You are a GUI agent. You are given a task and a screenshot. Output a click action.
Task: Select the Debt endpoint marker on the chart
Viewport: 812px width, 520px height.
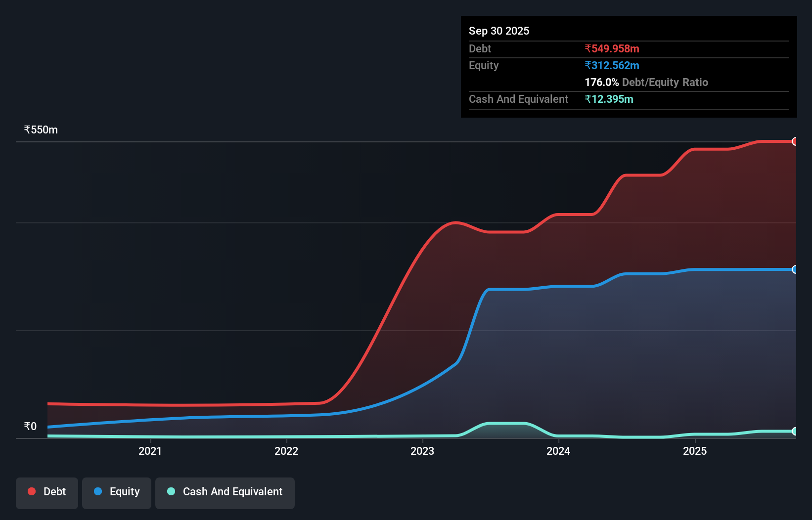795,142
